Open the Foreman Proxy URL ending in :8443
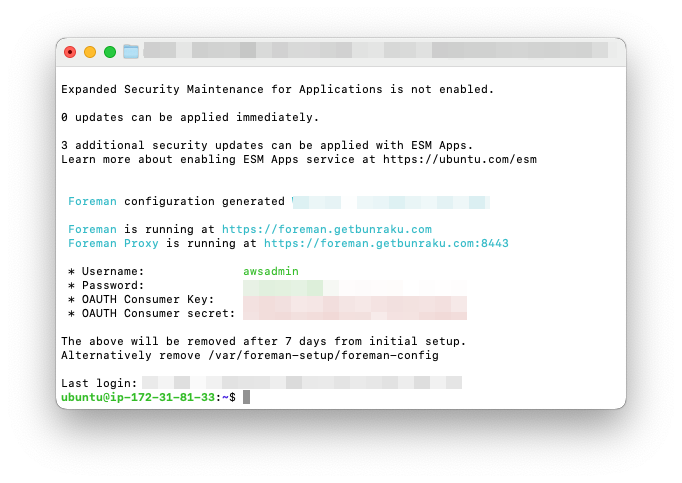Screen dimensions: 682x483 386,243
